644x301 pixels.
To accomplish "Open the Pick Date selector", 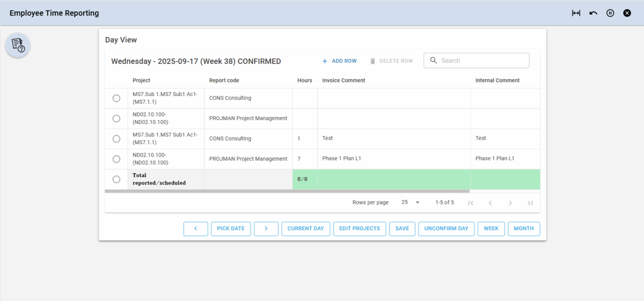I will pyautogui.click(x=230, y=229).
